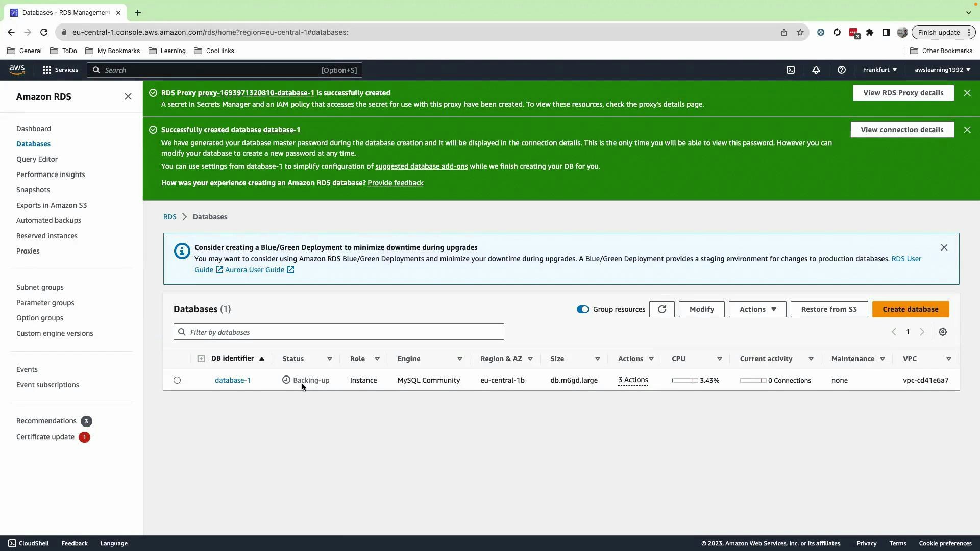980x551 pixels.
Task: Dismiss the database-1 created banner
Action: pos(967,130)
